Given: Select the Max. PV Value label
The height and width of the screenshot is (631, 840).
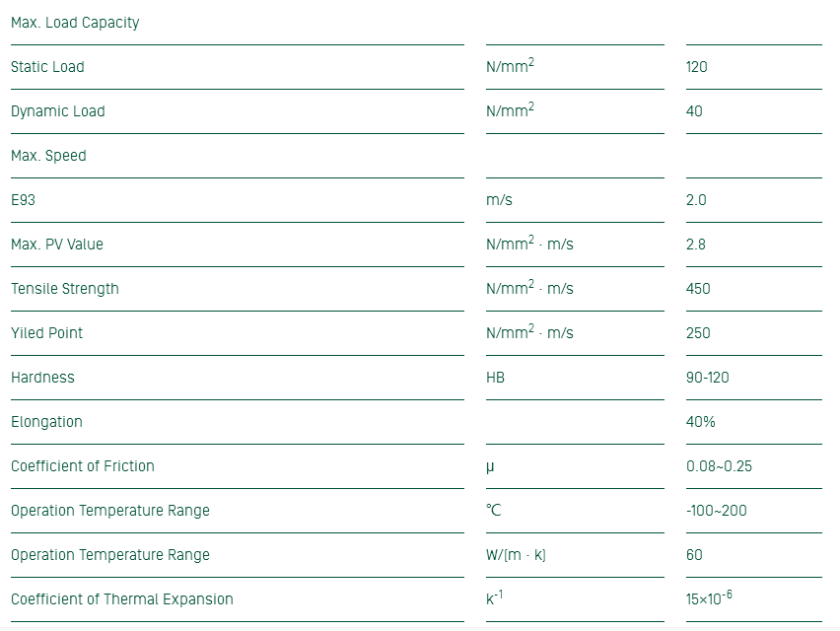Looking at the screenshot, I should coord(57,245).
